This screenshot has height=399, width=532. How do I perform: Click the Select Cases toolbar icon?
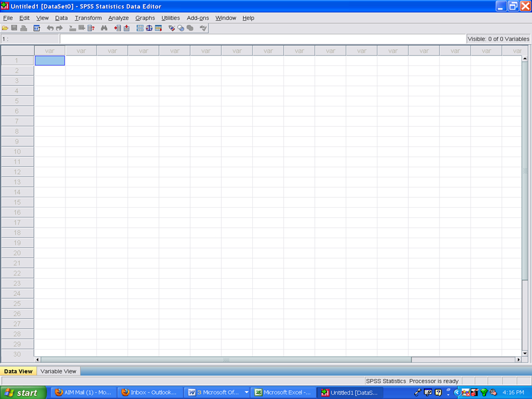(158, 28)
